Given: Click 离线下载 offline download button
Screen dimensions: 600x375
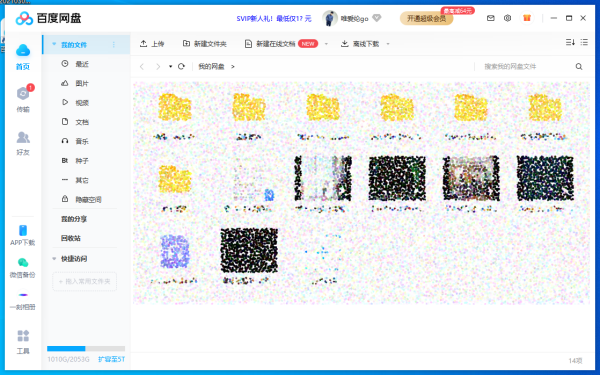Looking at the screenshot, I should point(360,44).
